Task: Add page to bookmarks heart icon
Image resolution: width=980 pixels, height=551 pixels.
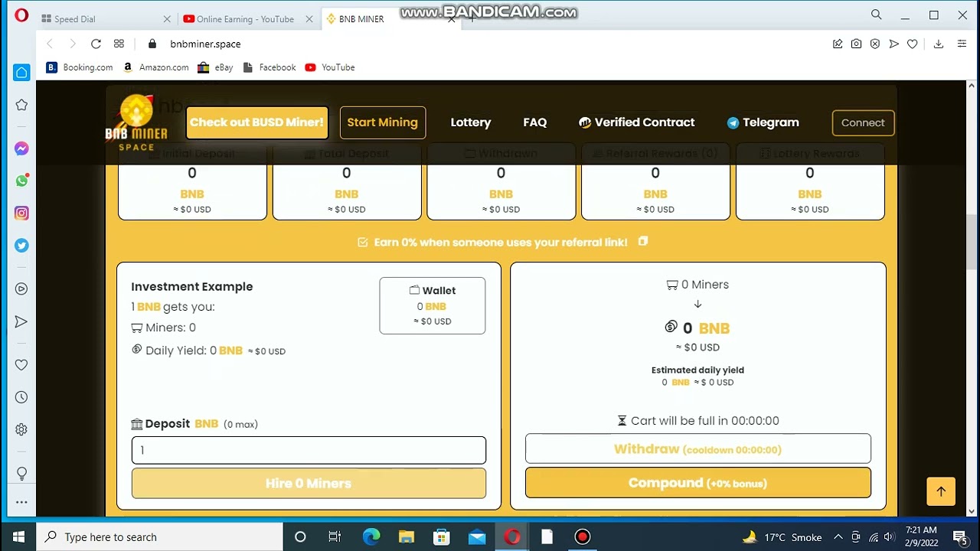Action: click(912, 44)
